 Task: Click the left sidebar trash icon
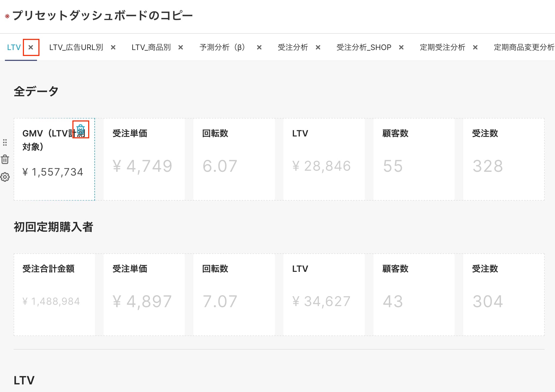[x=5, y=159]
